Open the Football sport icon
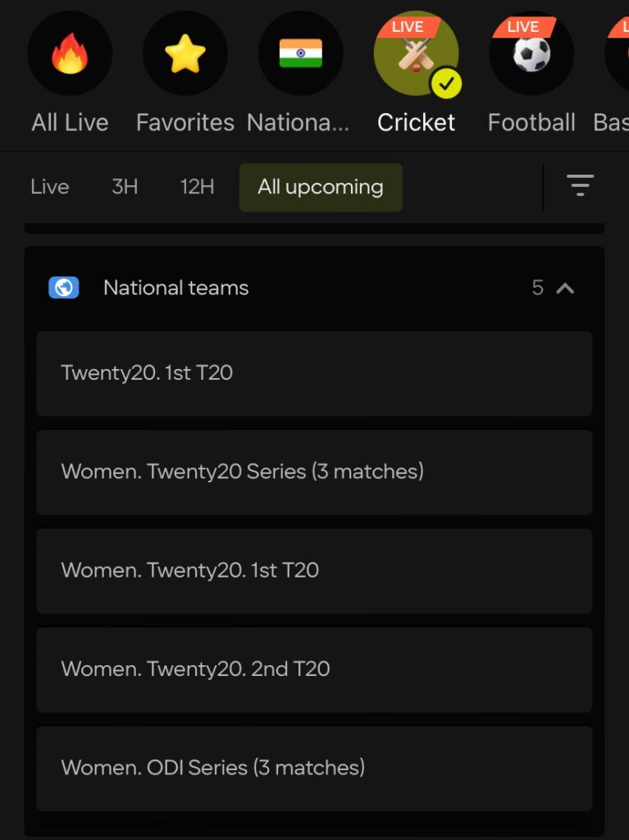The height and width of the screenshot is (840, 629). pos(531,52)
